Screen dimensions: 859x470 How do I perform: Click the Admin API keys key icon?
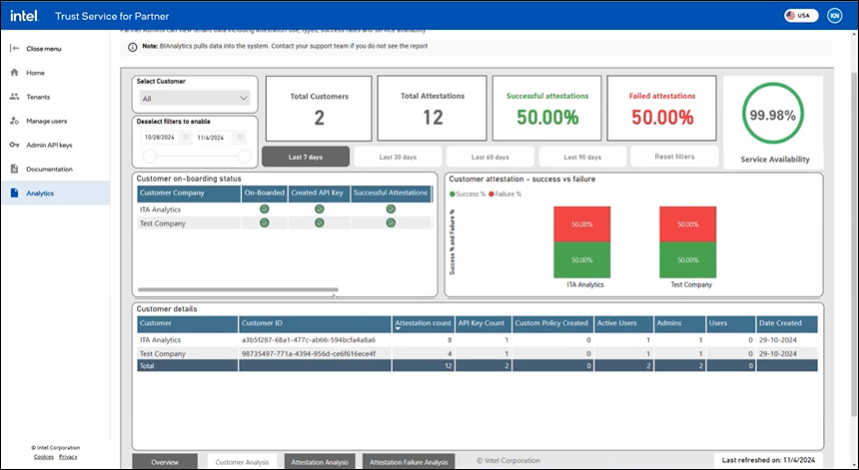coord(15,145)
